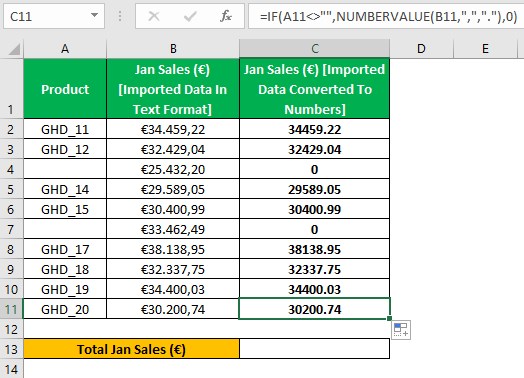Select the cell showing 29589.05
This screenshot has height=378, width=524.
tap(314, 190)
